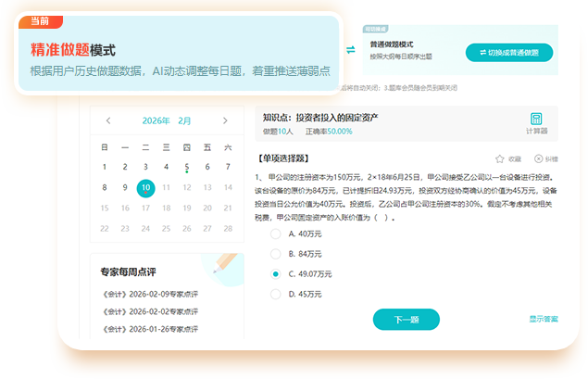Click the 下一题 next question button
The image size is (588, 379).
[x=406, y=320]
